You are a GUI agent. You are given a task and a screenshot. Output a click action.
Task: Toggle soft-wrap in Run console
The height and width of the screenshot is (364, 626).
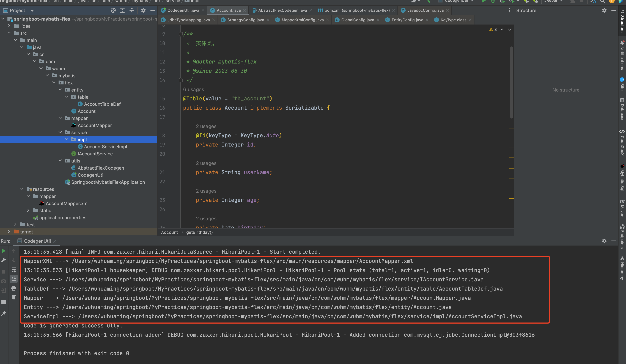(14, 270)
